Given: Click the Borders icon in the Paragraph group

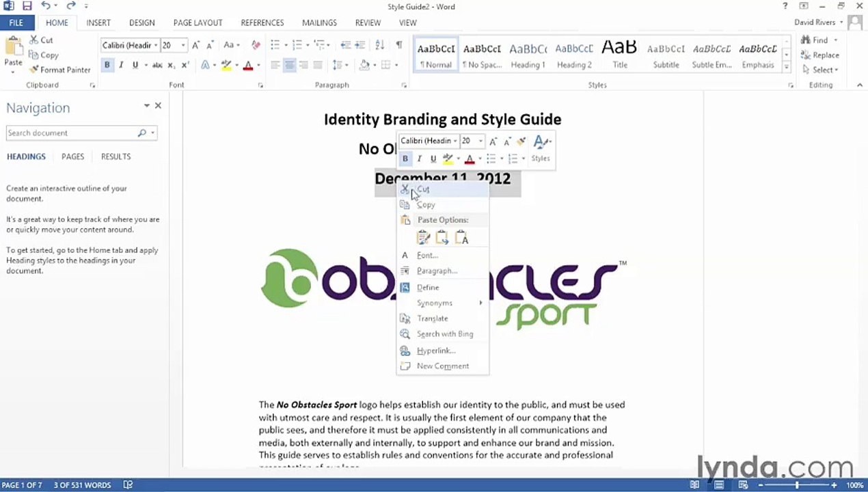Looking at the screenshot, I should coord(386,65).
